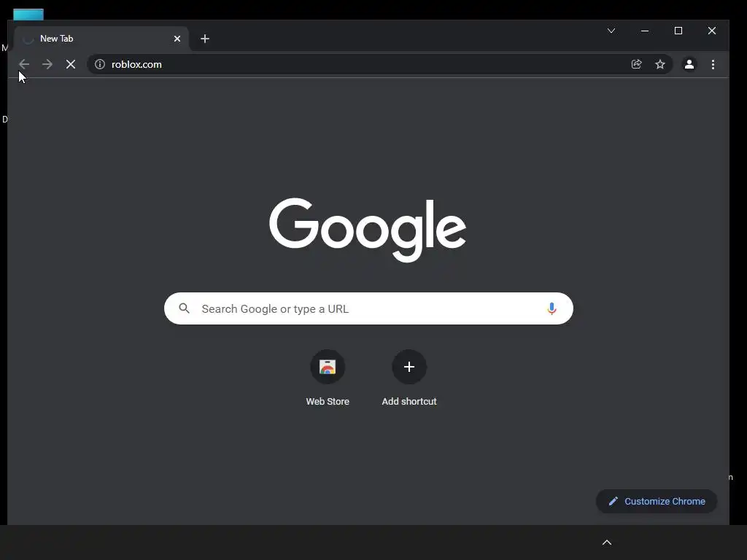Click the Google logo
The width and height of the screenshot is (747, 560).
click(368, 230)
